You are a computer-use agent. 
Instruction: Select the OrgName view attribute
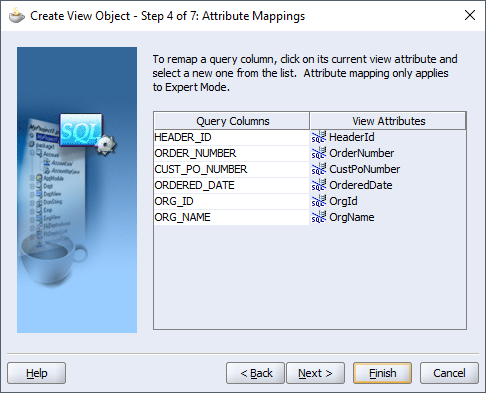pos(388,217)
